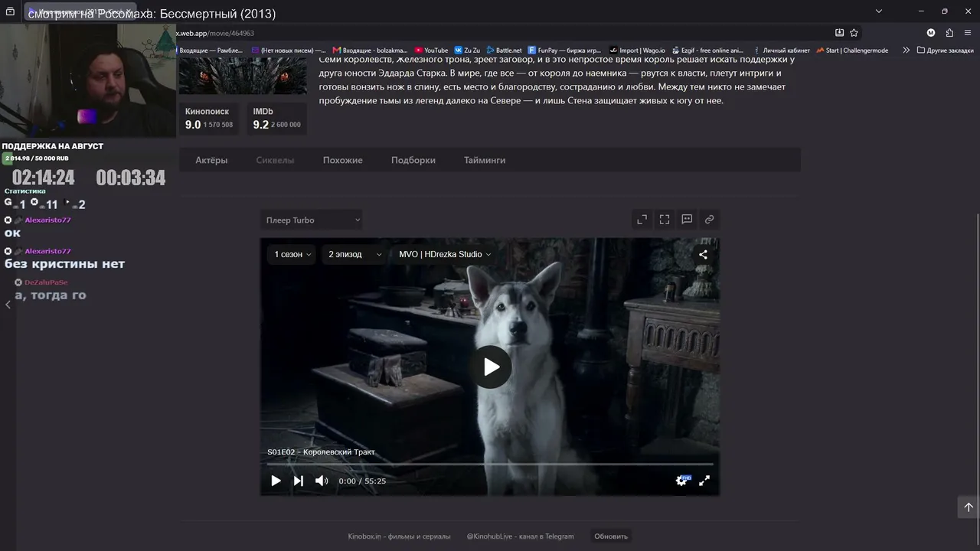Viewport: 980px width, 551px height.
Task: Expand the 2 эпизод episode dropdown
Action: coord(354,254)
